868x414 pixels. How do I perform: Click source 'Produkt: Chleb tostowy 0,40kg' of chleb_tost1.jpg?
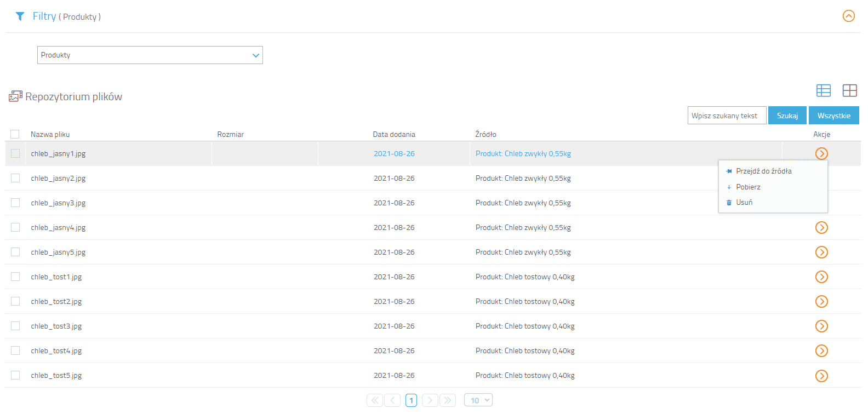pos(525,277)
